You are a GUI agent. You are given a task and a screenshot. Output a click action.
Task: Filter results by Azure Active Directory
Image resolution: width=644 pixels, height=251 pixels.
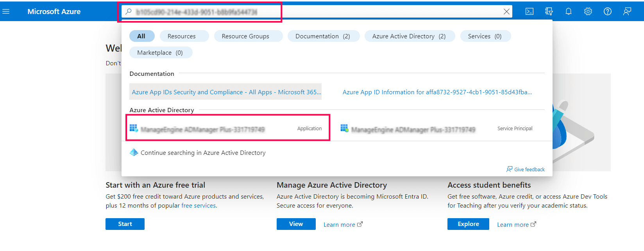409,36
